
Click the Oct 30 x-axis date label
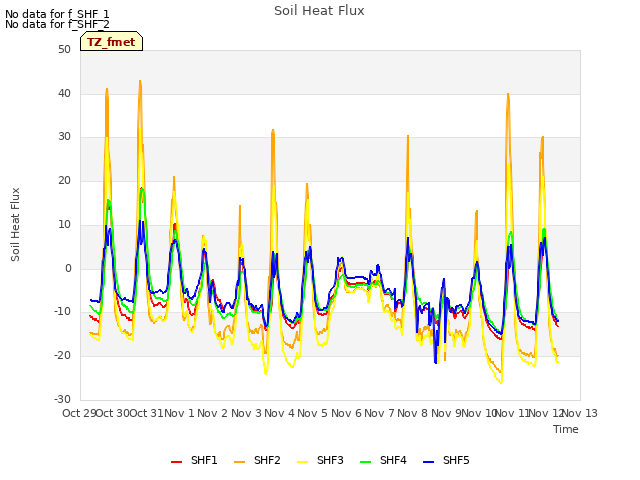[113, 413]
